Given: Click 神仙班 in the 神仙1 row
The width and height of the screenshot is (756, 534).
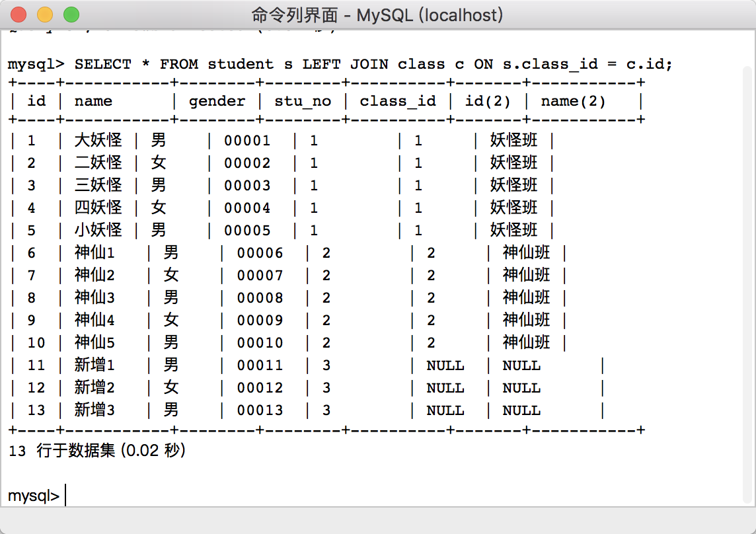Looking at the screenshot, I should pos(526,252).
